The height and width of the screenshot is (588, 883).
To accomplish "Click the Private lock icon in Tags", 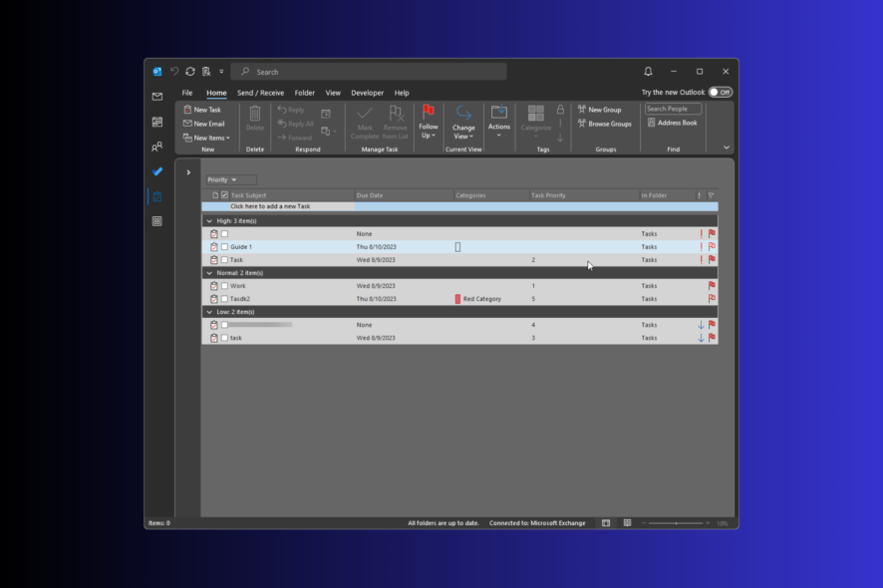I will (x=560, y=110).
